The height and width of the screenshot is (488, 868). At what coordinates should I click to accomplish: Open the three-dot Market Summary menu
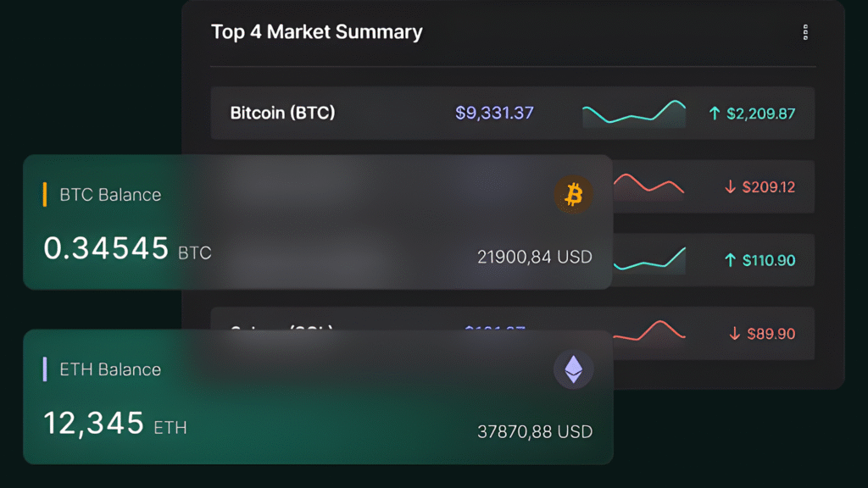805,33
